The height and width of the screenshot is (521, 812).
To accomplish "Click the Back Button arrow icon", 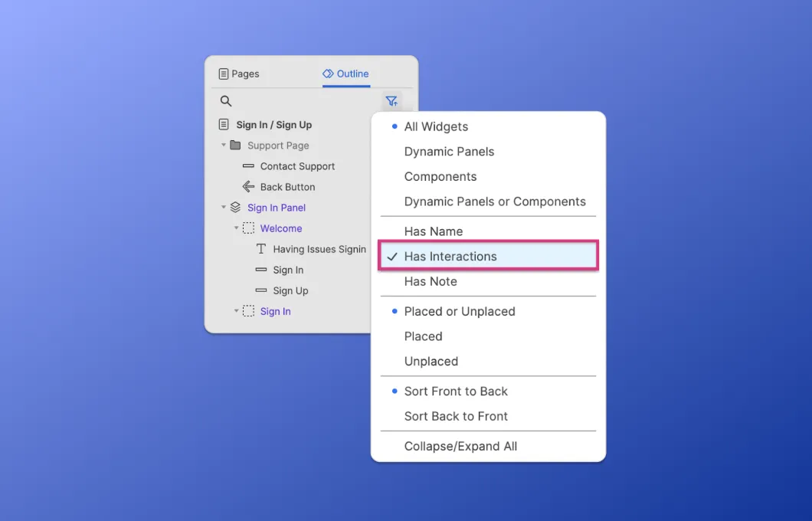I will tap(248, 187).
